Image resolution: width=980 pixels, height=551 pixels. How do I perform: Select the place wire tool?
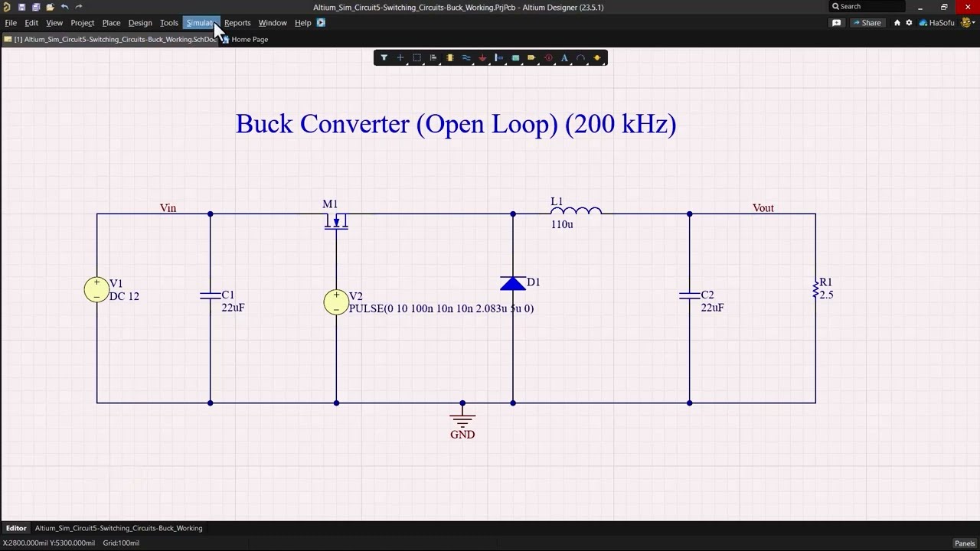pos(466,57)
